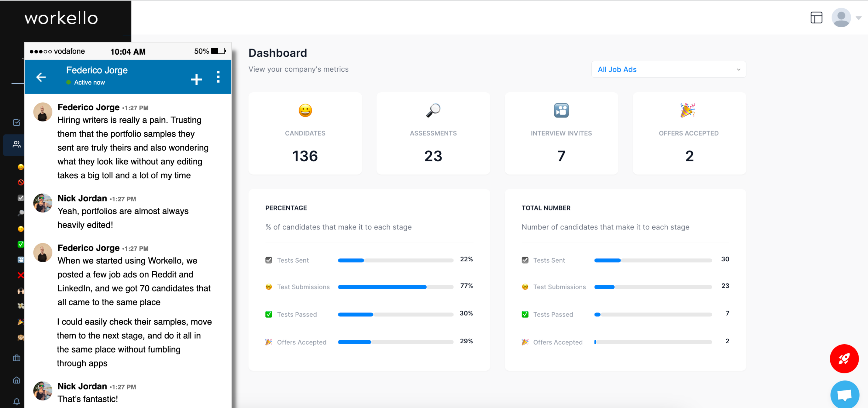This screenshot has height=408, width=868.
Task: Click Federico Jorge name in chat header
Action: [x=97, y=70]
